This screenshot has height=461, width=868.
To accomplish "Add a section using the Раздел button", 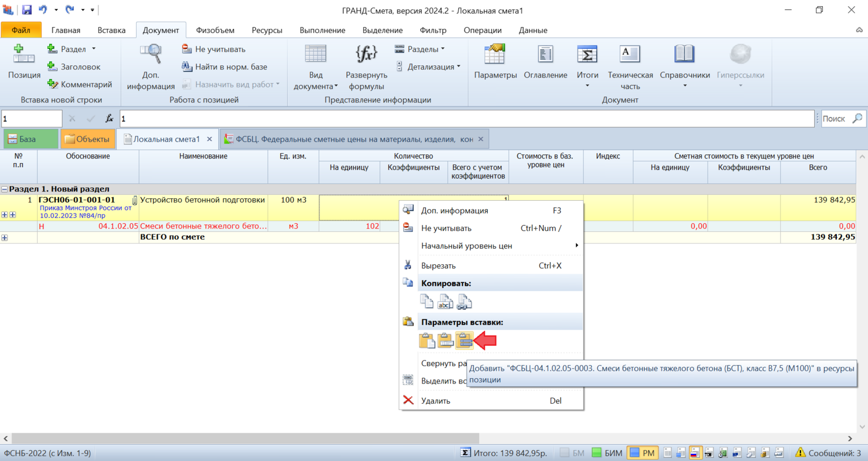I will pos(65,49).
